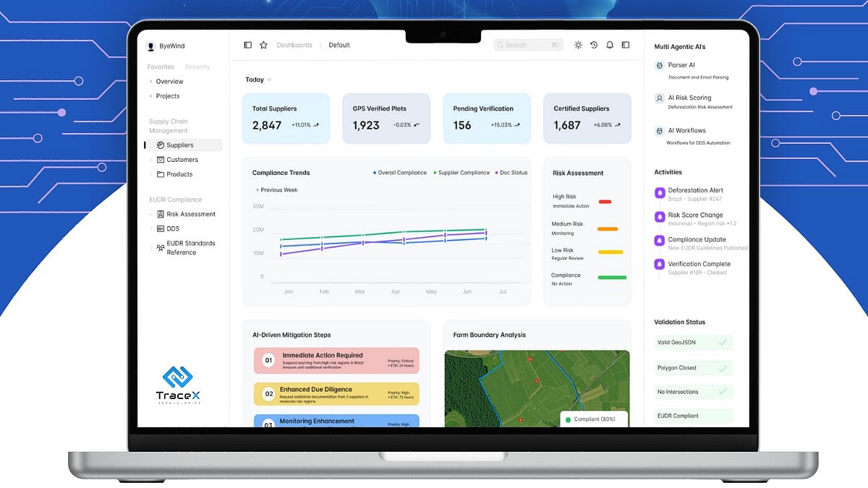Click the No Intersections checkmark
Image resolution: width=868 pixels, height=488 pixels.
pos(723,391)
